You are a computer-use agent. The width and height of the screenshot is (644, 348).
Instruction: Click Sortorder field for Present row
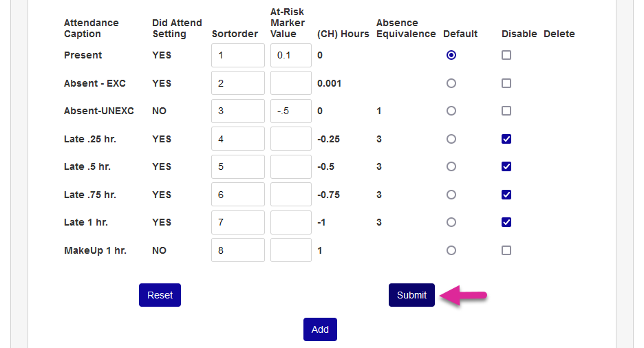(x=237, y=56)
